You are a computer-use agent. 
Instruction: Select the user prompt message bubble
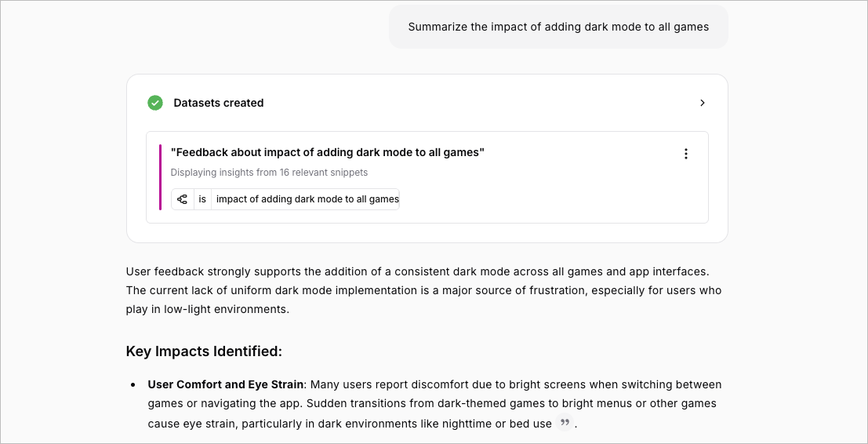pyautogui.click(x=558, y=27)
